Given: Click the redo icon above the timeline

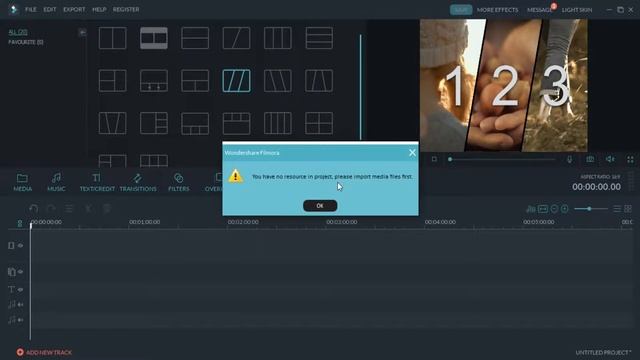Looking at the screenshot, I should coord(51,209).
